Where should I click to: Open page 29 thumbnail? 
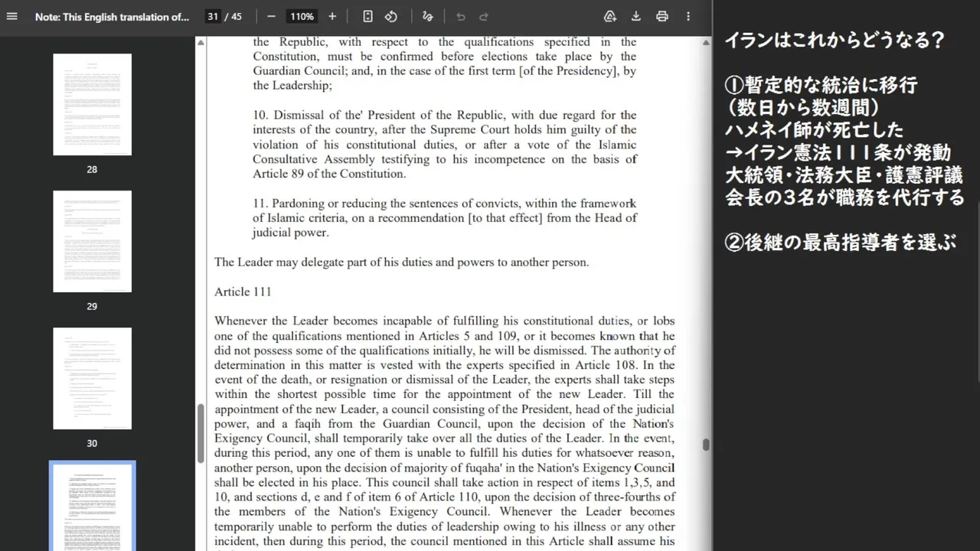[x=92, y=242]
